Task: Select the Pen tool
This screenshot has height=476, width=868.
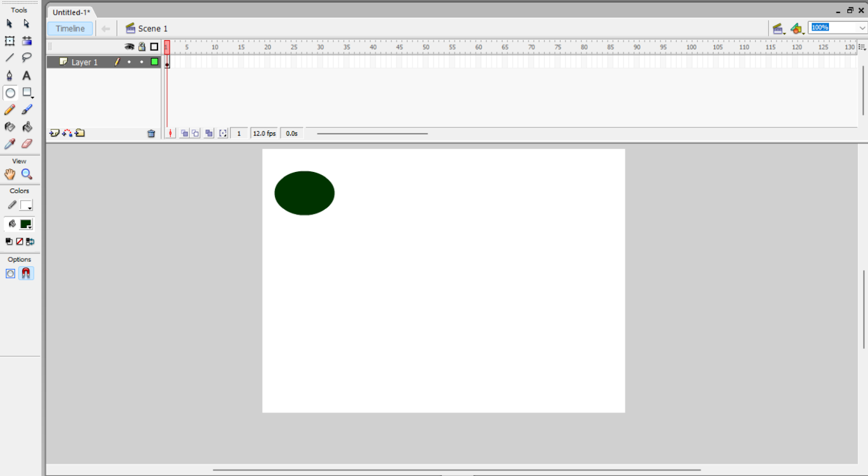Action: pos(9,75)
